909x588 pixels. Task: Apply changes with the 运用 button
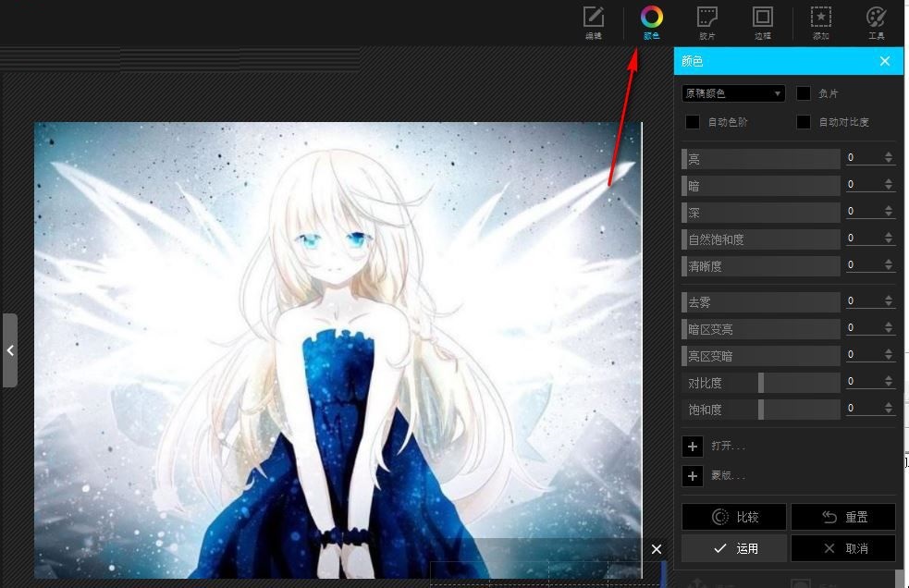coord(734,548)
